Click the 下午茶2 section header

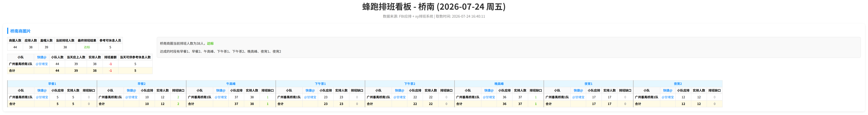[410, 84]
